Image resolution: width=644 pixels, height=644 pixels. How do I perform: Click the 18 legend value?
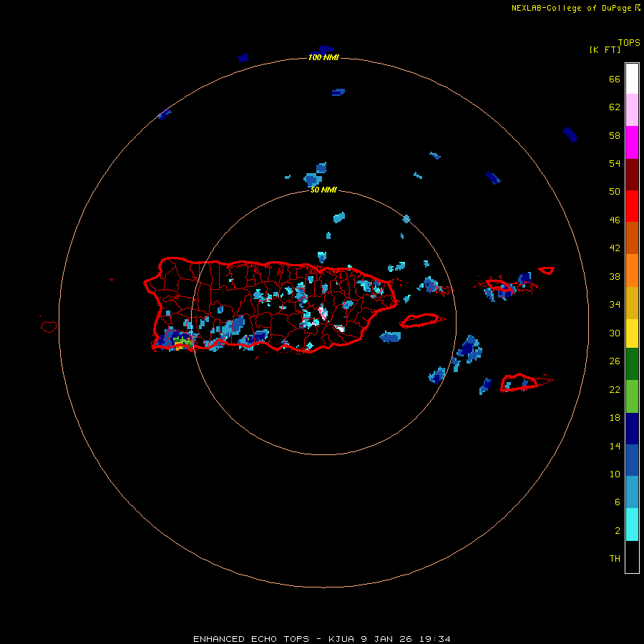[615, 418]
